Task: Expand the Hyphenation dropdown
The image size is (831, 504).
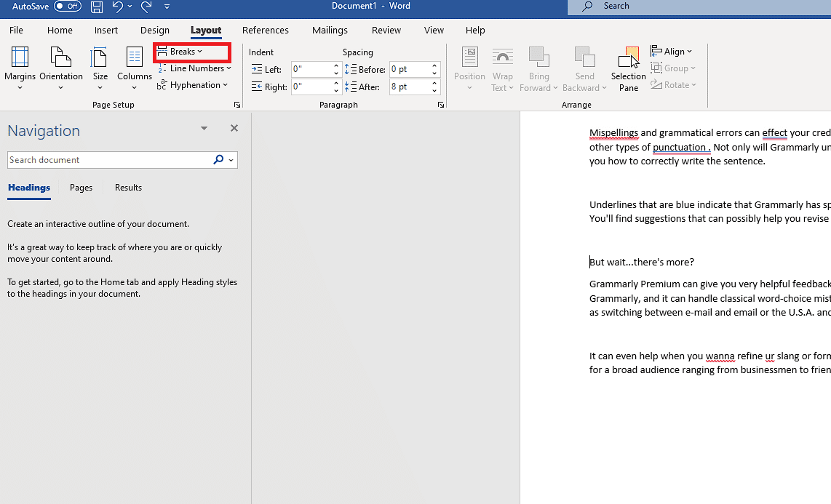Action: point(193,85)
